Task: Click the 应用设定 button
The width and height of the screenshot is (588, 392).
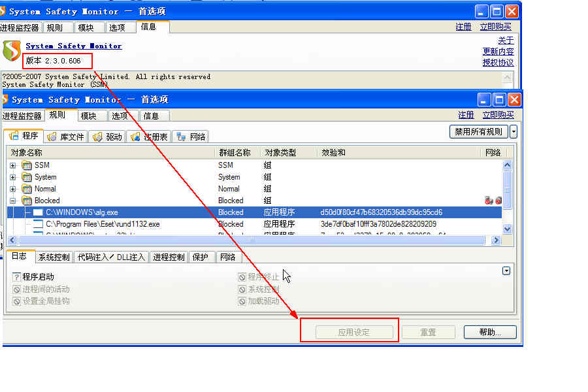Action: (354, 332)
